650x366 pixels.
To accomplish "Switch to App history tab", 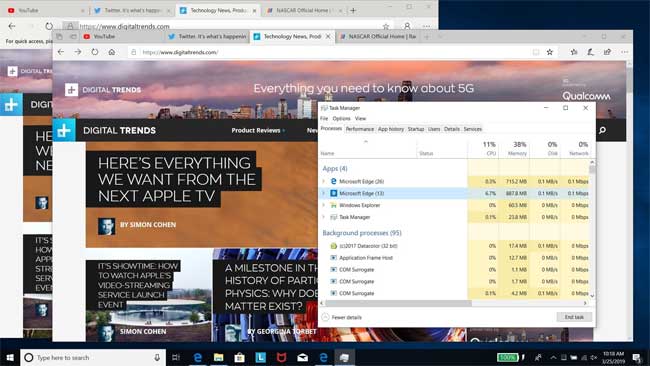I will point(390,129).
